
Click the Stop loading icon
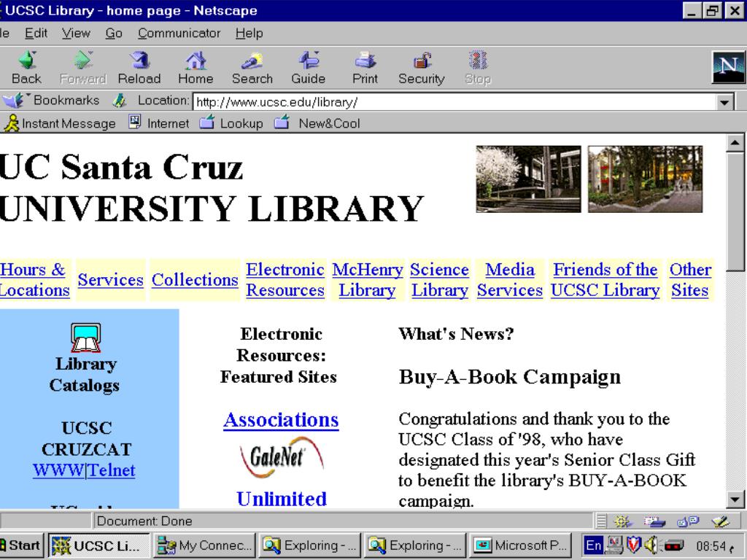(477, 68)
